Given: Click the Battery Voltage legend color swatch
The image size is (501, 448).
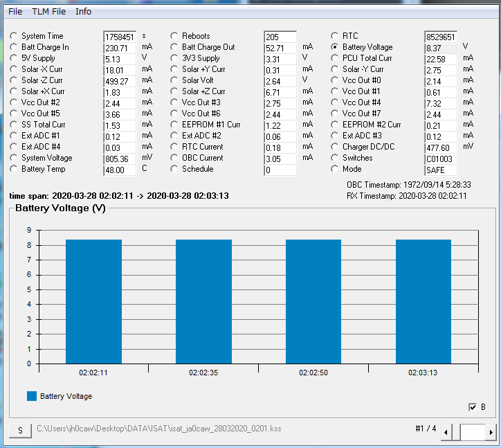Looking at the screenshot, I should pyautogui.click(x=32, y=396).
